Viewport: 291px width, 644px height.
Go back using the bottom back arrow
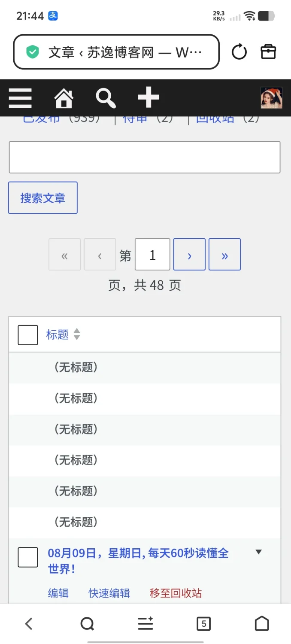29,623
